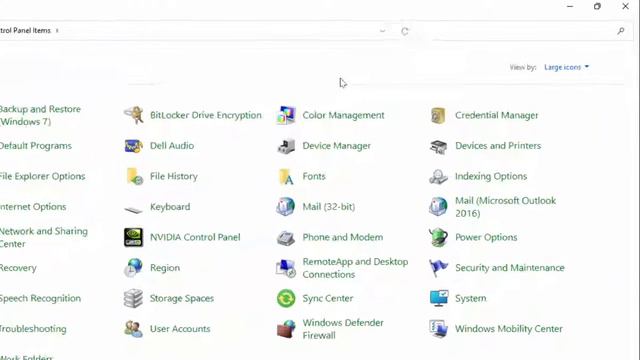Click the refresh button in address bar
The width and height of the screenshot is (640, 360).
click(x=404, y=31)
